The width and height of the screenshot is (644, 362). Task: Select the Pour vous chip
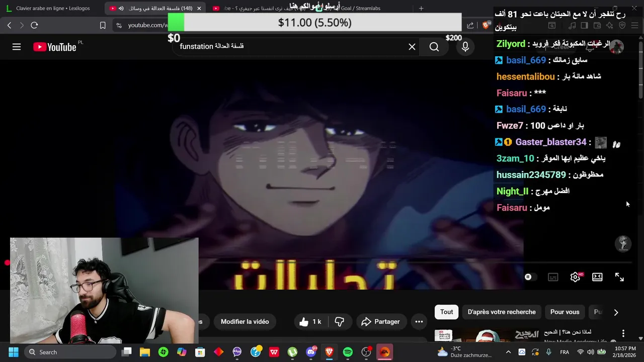(565, 312)
